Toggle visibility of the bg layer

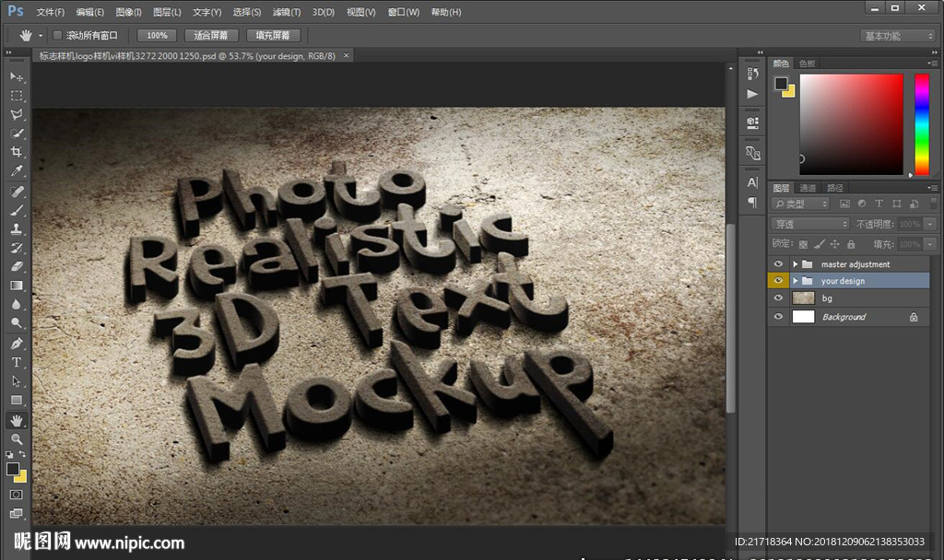[779, 298]
